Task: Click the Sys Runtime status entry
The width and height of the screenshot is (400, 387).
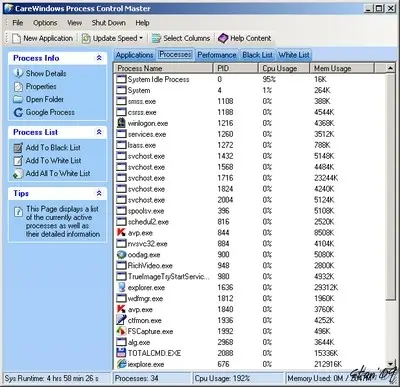Action: click(56, 379)
